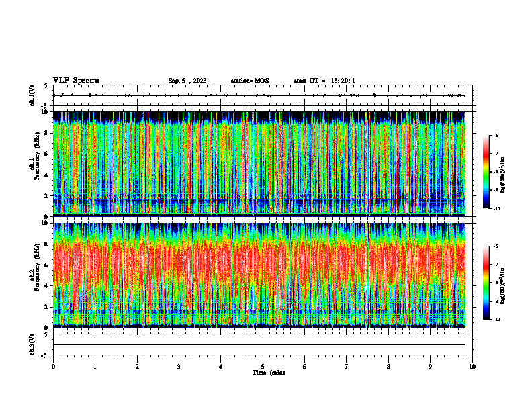Image resolution: width=532 pixels, height=411 pixels.
Task: Click the "-8" label on ch.1 colorbar
Action: pyautogui.click(x=496, y=172)
